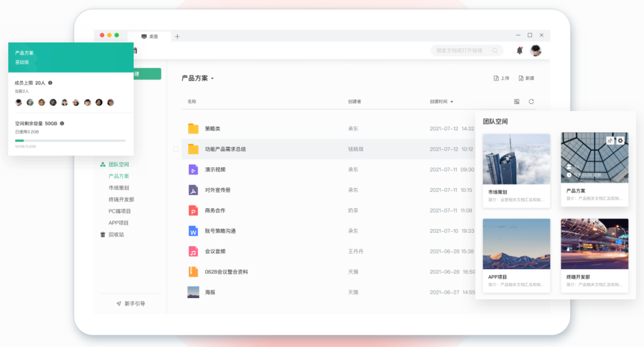The image size is (644, 347).
Task: Click the 已使用3.2GB text
Action: [x=27, y=131]
